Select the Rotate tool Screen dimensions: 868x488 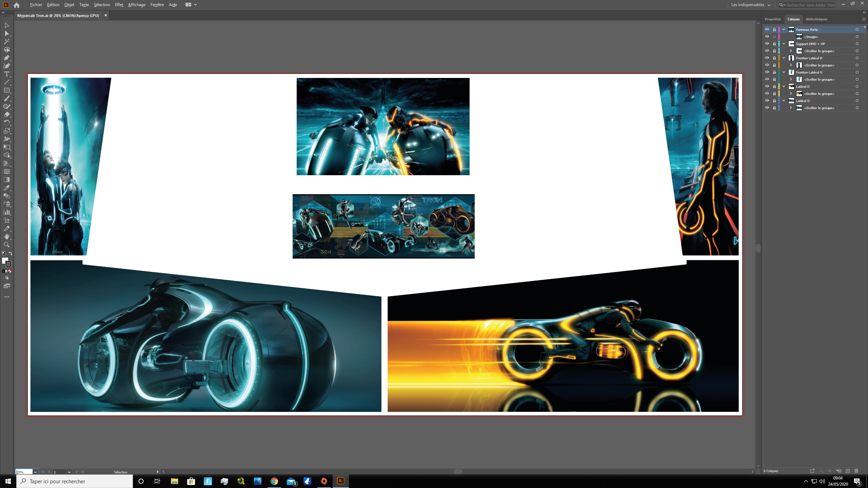point(6,123)
